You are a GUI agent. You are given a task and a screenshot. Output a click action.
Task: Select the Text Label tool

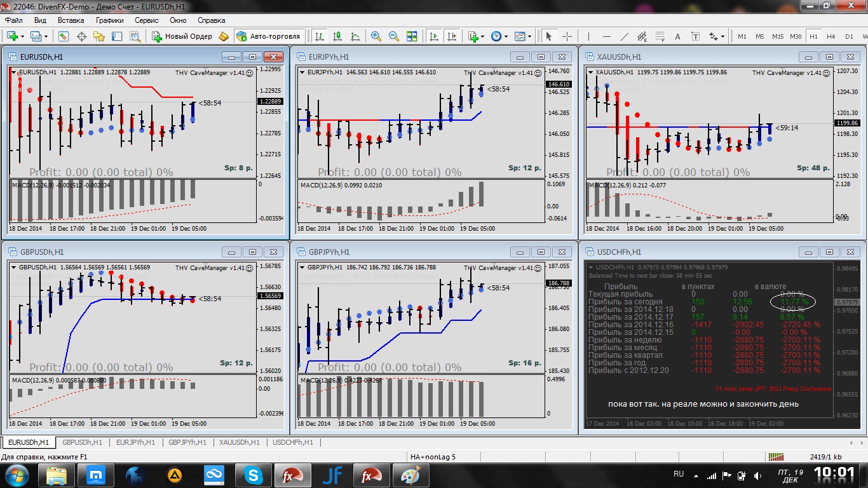pyautogui.click(x=695, y=36)
